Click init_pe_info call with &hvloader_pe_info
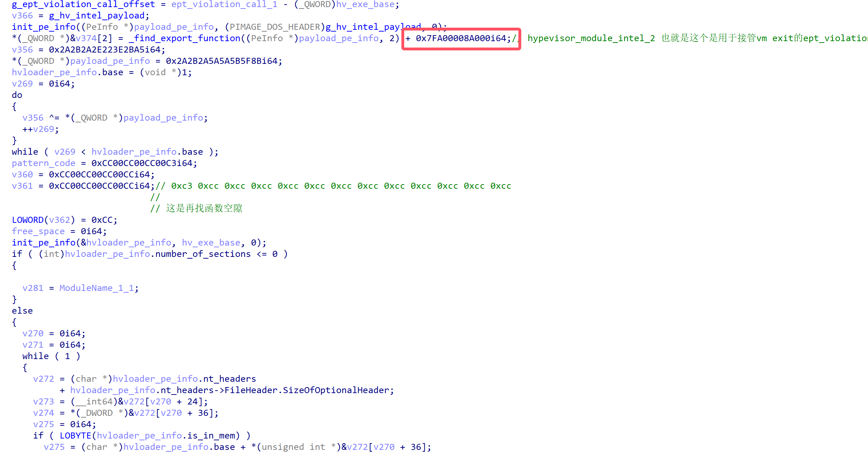The width and height of the screenshot is (868, 452). click(x=139, y=243)
